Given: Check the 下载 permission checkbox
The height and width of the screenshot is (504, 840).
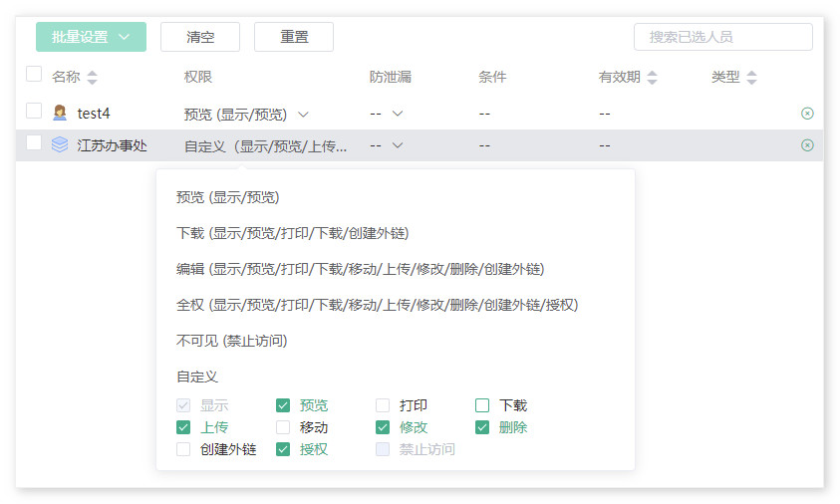Looking at the screenshot, I should [x=482, y=405].
